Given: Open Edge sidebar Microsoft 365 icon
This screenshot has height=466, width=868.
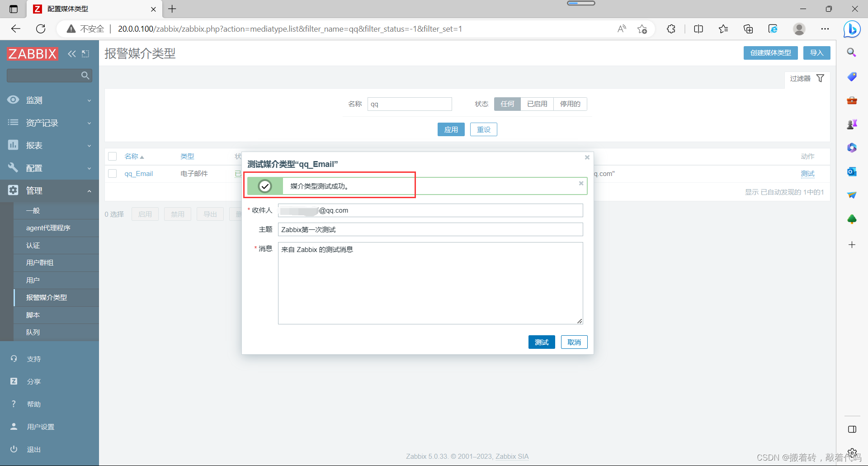Looking at the screenshot, I should pyautogui.click(x=852, y=147).
